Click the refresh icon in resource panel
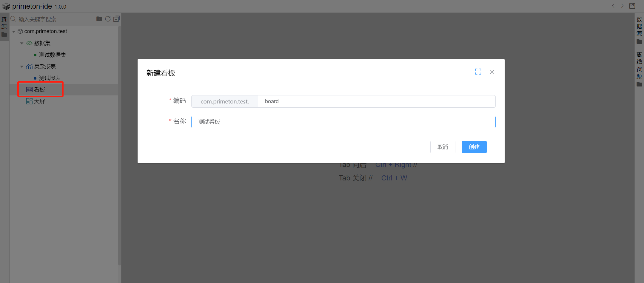This screenshot has height=283, width=644. point(108,19)
